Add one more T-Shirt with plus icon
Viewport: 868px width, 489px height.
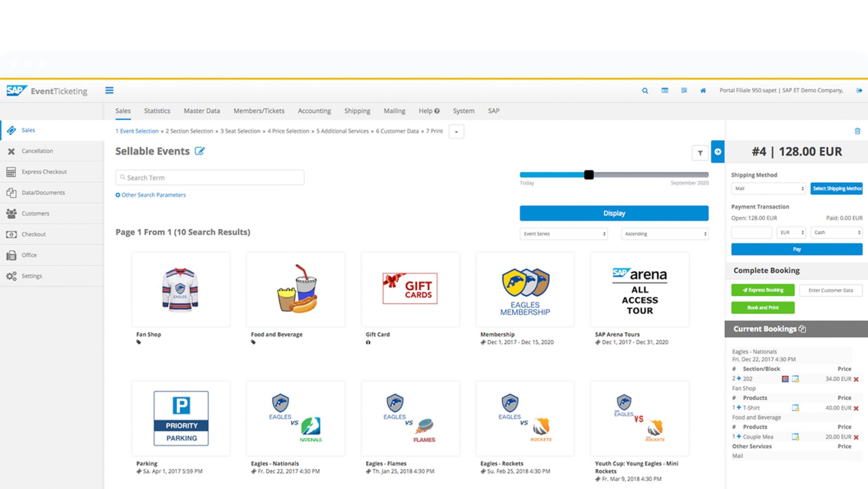coord(739,408)
